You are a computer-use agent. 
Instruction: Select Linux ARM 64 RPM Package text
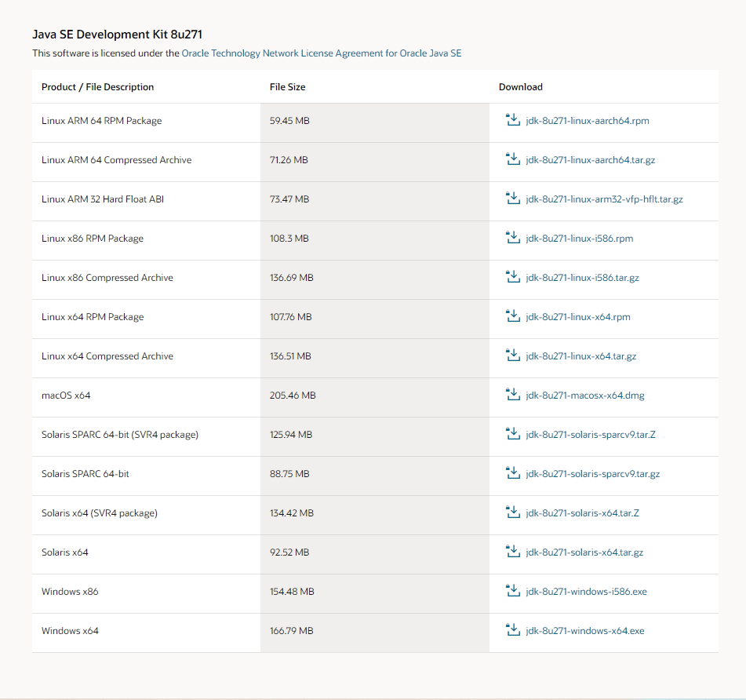101,121
